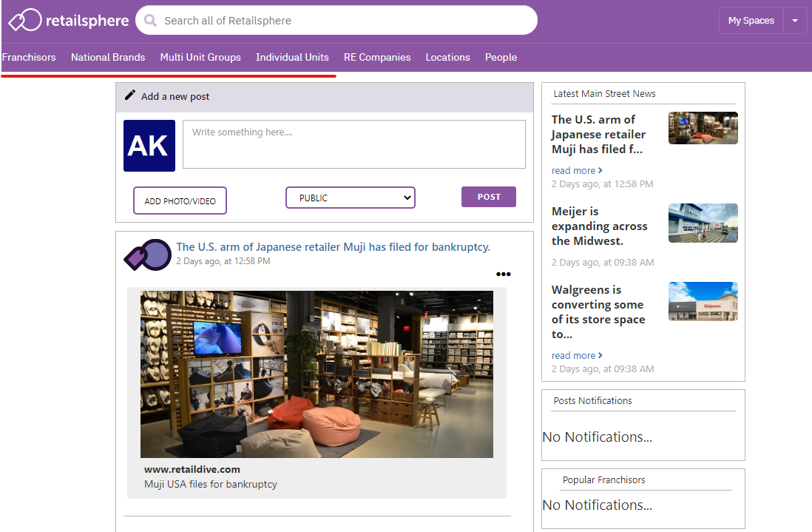This screenshot has width=812, height=532.
Task: Open sidebar Muji headline text
Action: (598, 134)
